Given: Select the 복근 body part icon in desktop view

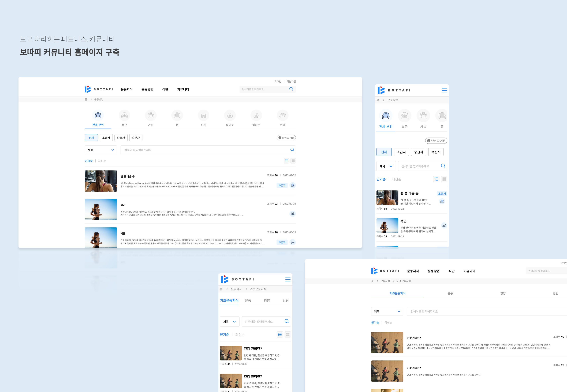Looking at the screenshot, I should [x=124, y=116].
